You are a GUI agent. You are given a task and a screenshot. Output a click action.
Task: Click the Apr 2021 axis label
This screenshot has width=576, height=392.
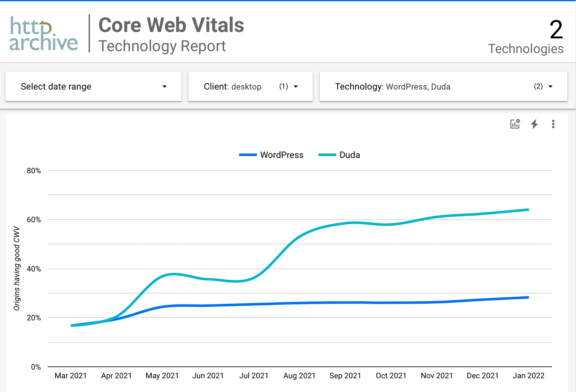[x=116, y=375]
